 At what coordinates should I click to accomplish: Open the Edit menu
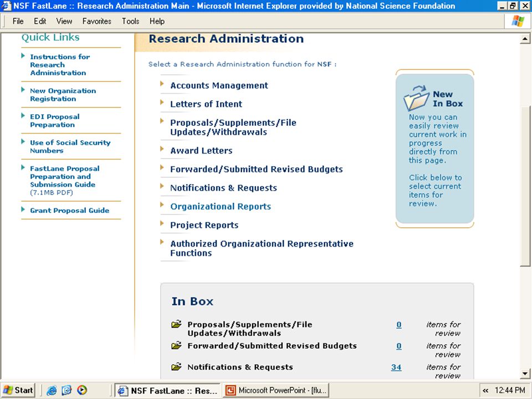tap(40, 21)
